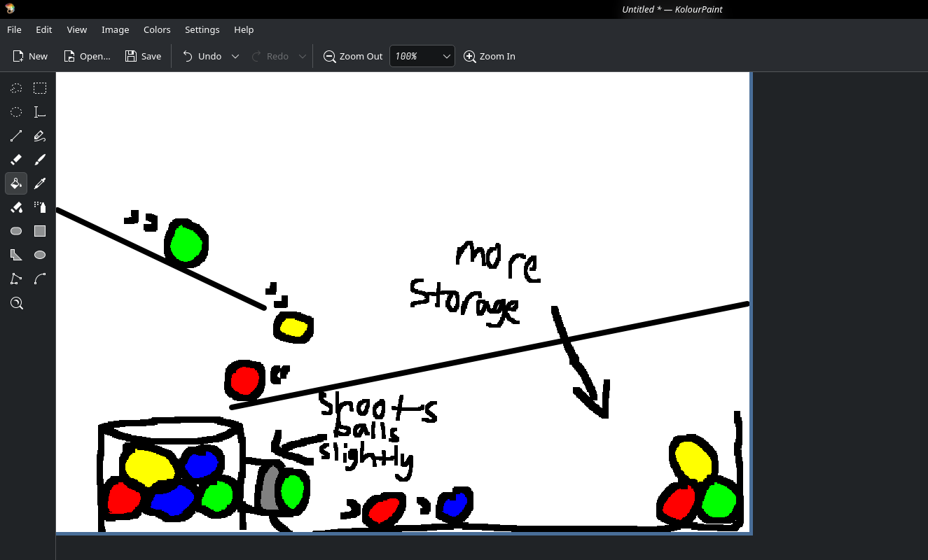Click the Save button
This screenshot has height=560, width=928.
143,57
